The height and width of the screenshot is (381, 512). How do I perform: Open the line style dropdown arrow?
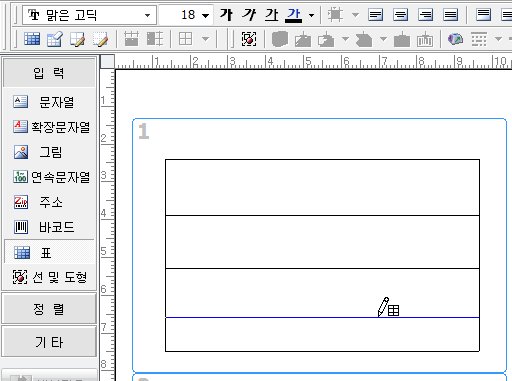coord(498,39)
